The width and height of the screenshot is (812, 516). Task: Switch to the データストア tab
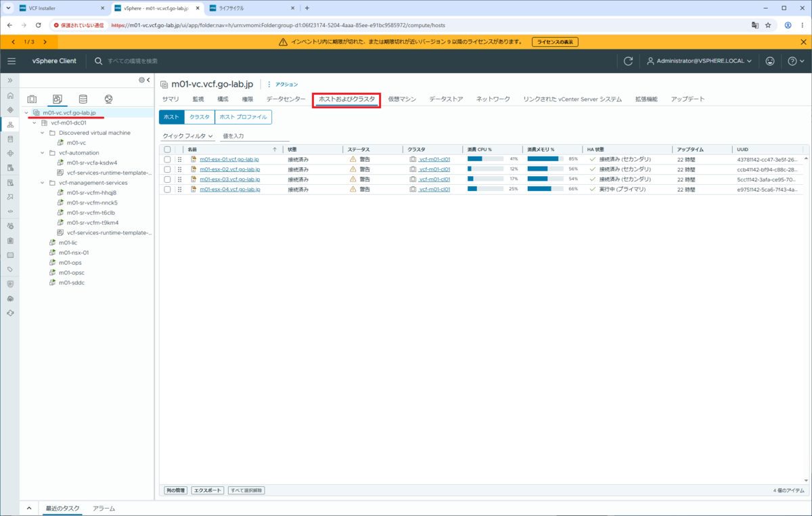[x=446, y=99]
